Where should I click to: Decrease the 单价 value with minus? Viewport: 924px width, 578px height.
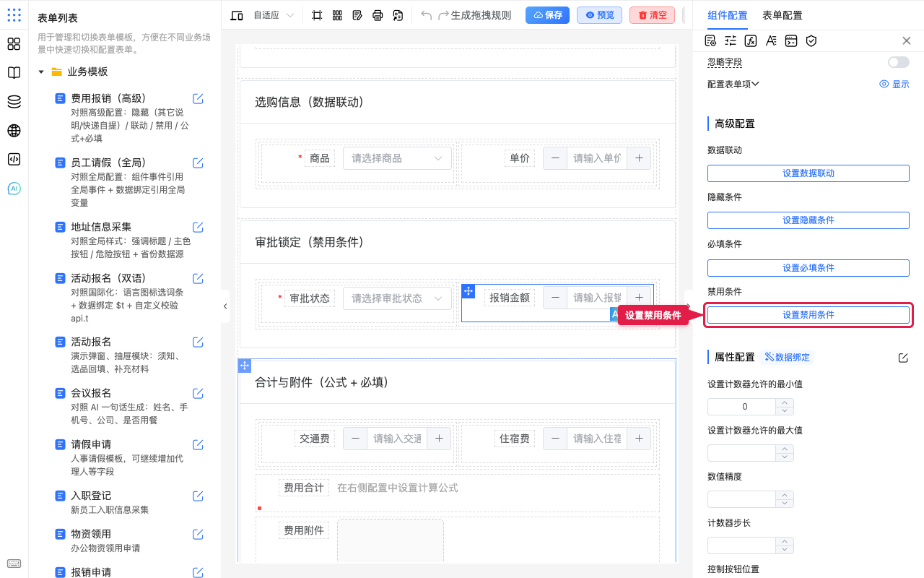tap(555, 158)
